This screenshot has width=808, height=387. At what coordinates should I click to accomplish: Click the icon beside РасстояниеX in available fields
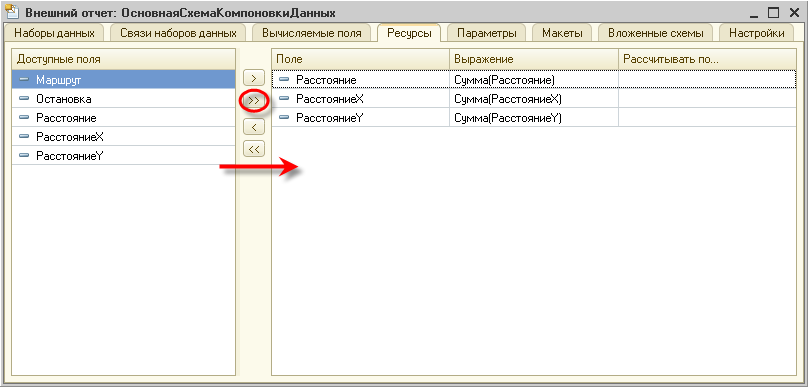pos(24,137)
